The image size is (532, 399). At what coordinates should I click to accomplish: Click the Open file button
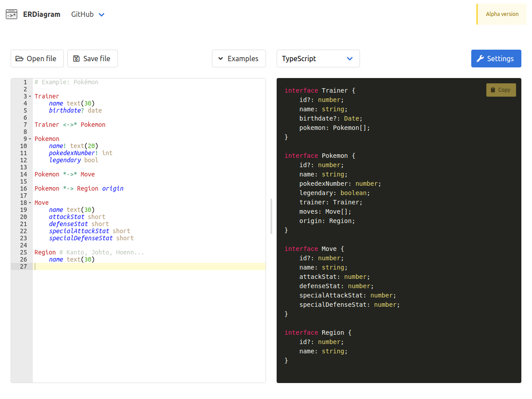point(37,59)
